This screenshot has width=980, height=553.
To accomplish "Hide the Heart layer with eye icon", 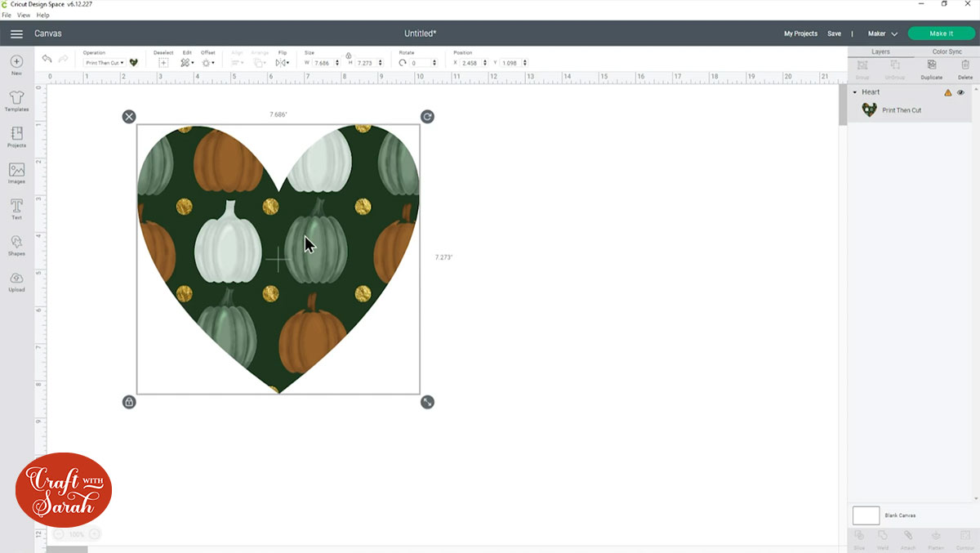I will pyautogui.click(x=960, y=92).
